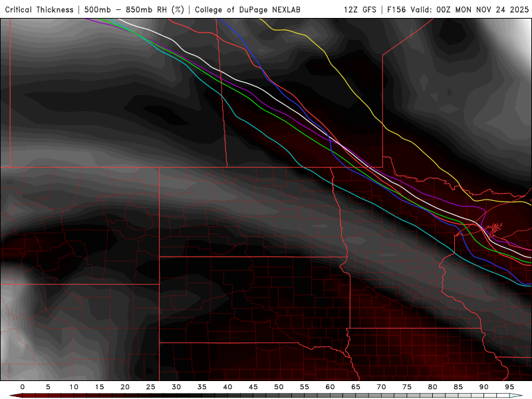The width and height of the screenshot is (532, 399).
Task: Click the colorbar label "5"
Action: [48, 387]
